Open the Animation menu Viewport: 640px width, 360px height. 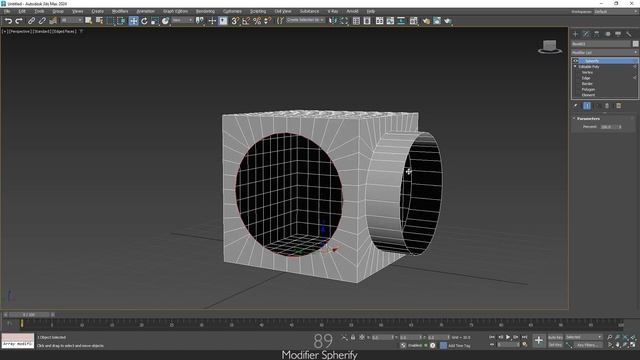point(146,11)
